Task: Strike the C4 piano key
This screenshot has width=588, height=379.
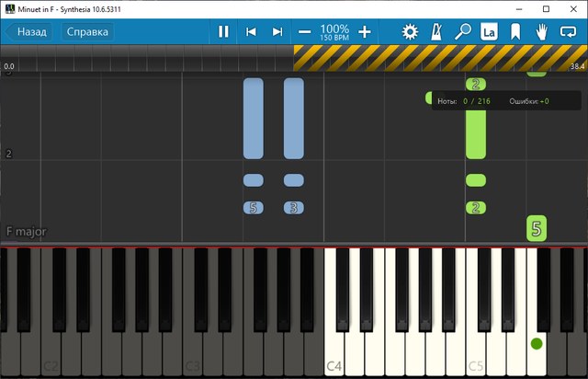Action: (334, 353)
